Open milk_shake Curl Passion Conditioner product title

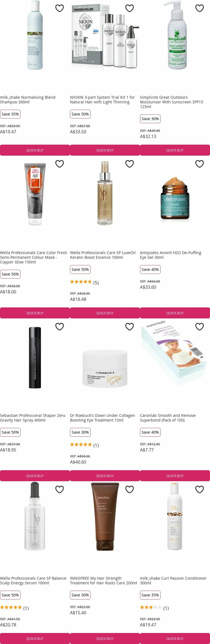[173, 580]
